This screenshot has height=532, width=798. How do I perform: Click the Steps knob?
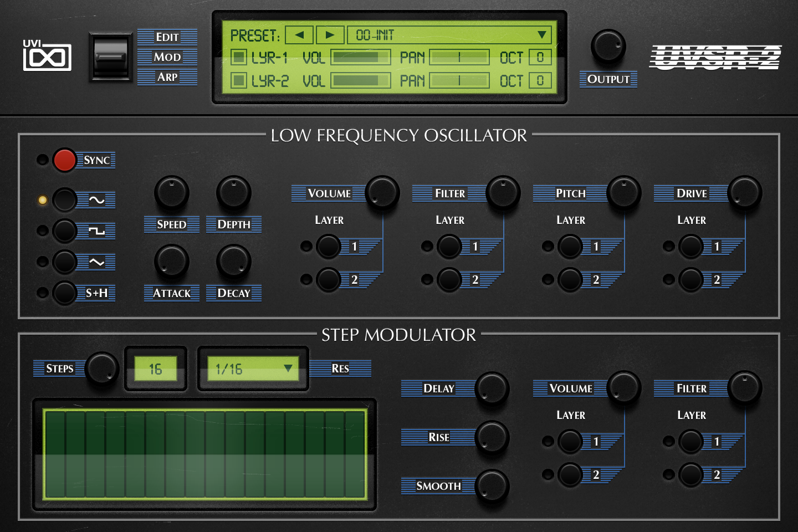(103, 369)
